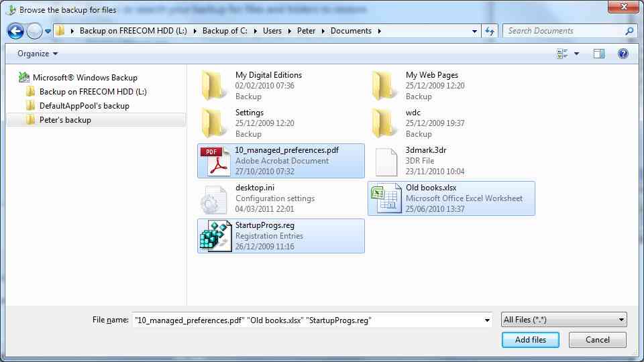Change the view with the views icon
Image resolution: width=644 pixels, height=362 pixels.
562,54
